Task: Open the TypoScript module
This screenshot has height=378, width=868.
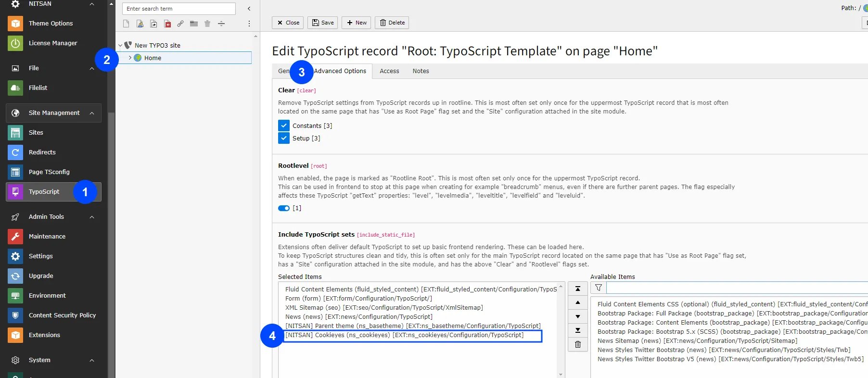Action: pos(54,191)
